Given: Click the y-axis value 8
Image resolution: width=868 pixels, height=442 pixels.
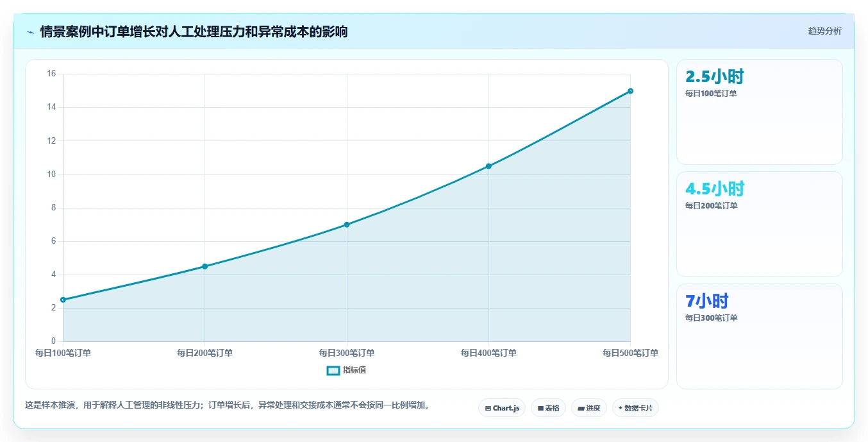Looking at the screenshot, I should tap(53, 208).
